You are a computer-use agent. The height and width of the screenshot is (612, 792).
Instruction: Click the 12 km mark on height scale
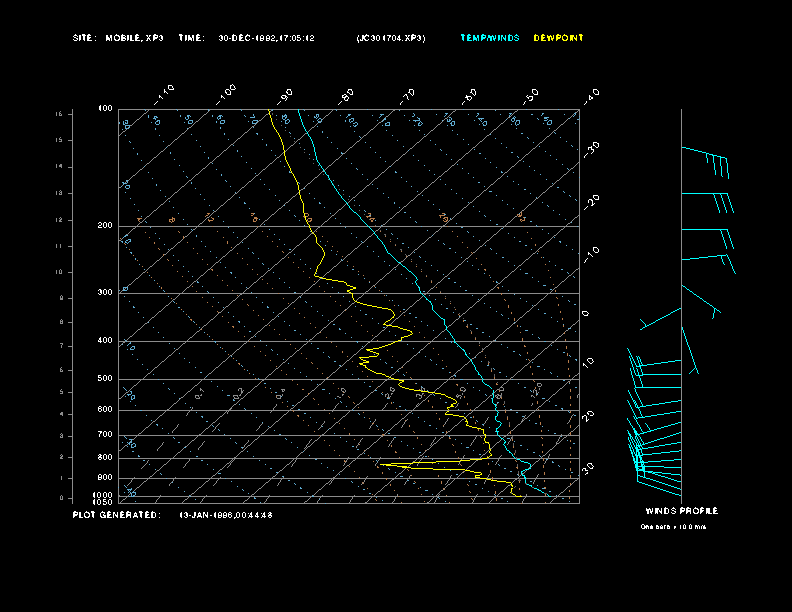(59, 220)
